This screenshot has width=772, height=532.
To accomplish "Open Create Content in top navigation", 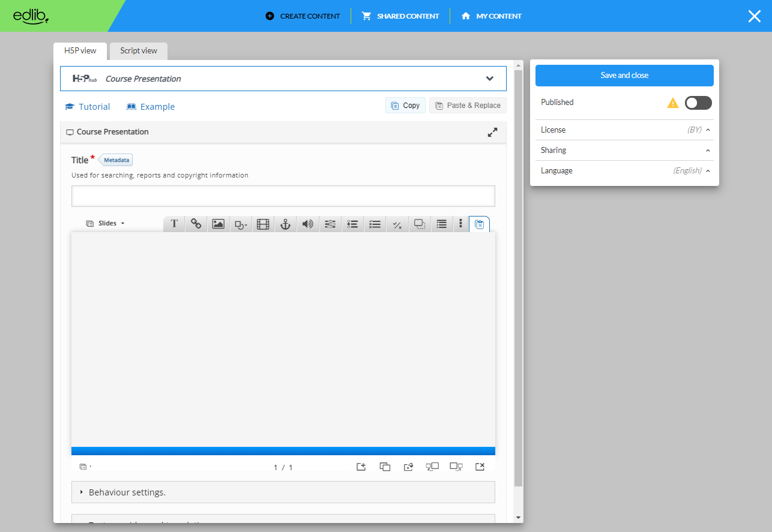I will click(303, 16).
